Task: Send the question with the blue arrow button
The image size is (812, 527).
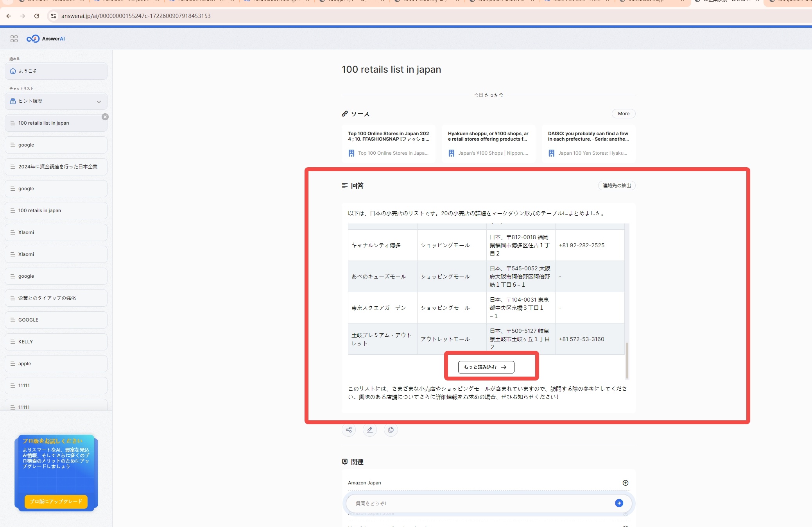Action: (x=619, y=503)
